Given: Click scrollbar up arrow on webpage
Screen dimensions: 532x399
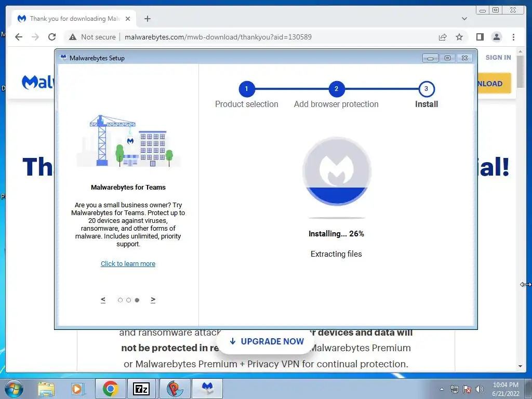Looking at the screenshot, I should pos(521,51).
